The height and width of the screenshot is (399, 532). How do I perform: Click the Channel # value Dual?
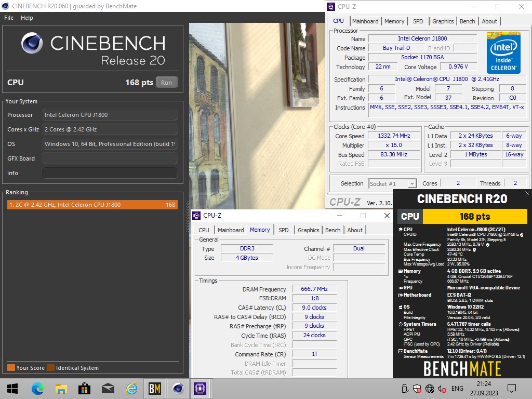(359, 248)
